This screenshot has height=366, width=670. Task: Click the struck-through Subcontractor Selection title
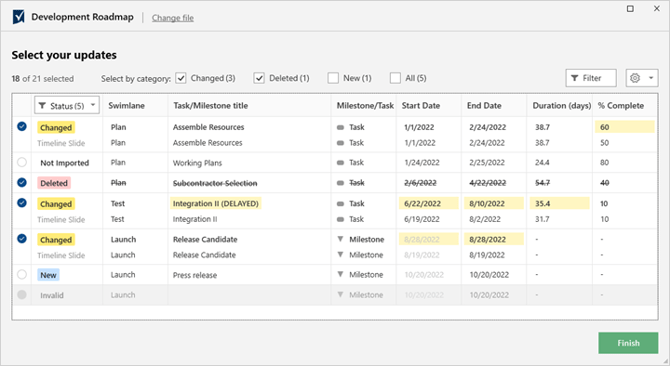215,183
